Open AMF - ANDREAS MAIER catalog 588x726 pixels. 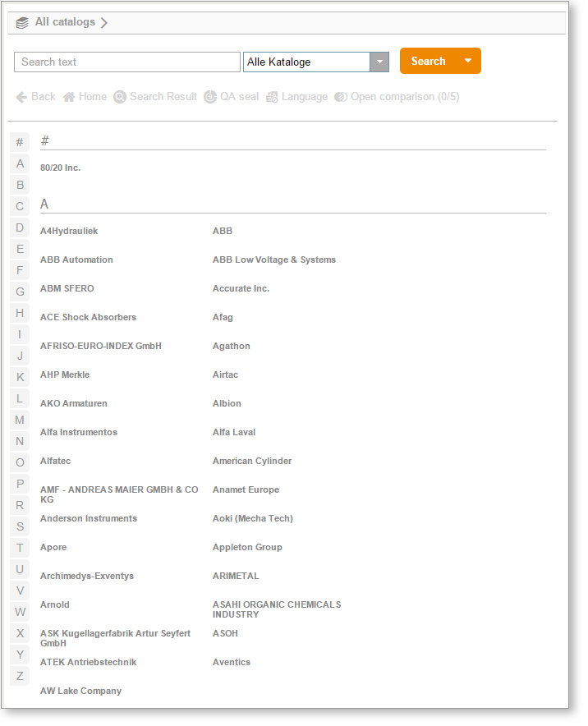click(119, 494)
